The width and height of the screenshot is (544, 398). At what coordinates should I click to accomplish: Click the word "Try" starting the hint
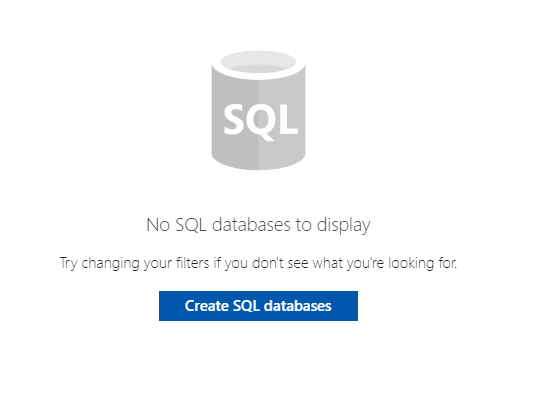[x=68, y=264]
